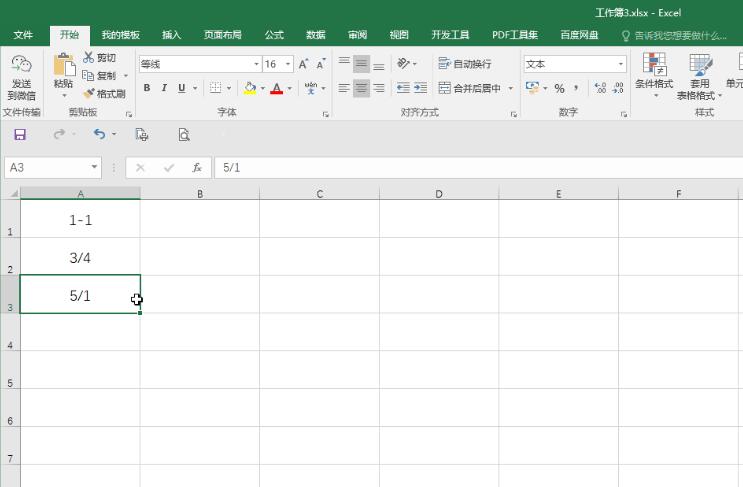Open the number format dropdown showing 文本
The height and width of the screenshot is (487, 743).
tap(620, 64)
